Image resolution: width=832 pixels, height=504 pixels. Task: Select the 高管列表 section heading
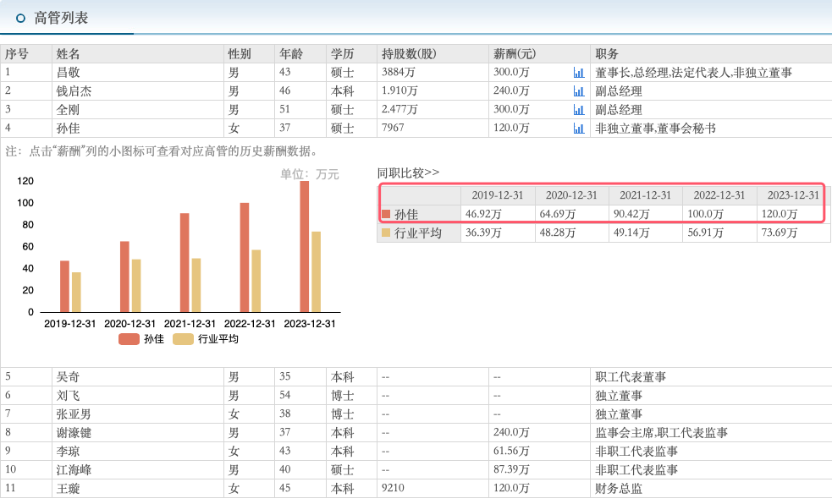(61, 18)
